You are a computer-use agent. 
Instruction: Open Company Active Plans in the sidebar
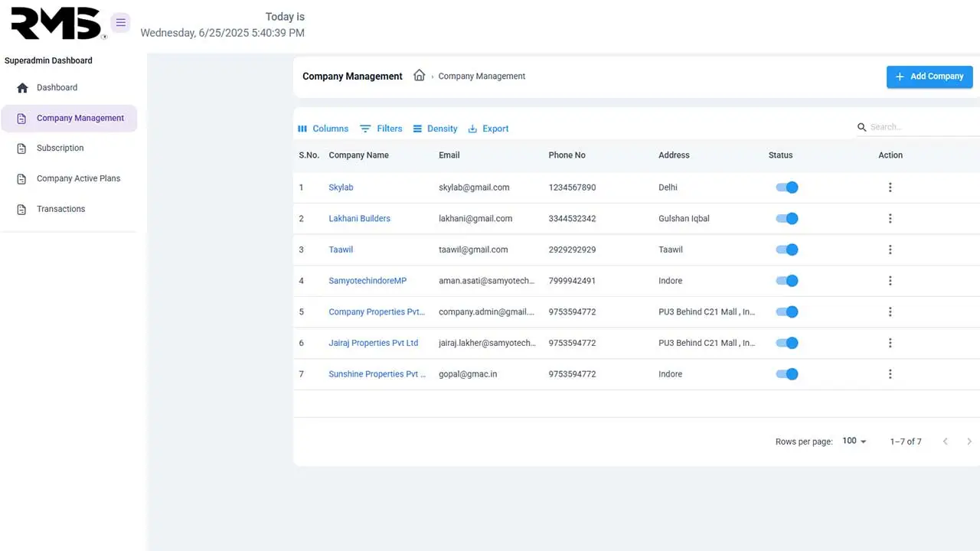coord(69,179)
